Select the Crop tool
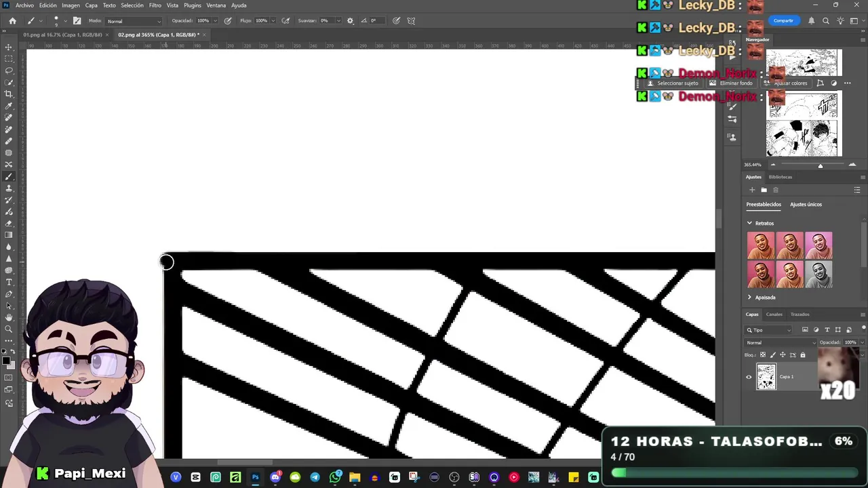Viewport: 868px width, 488px height. click(9, 94)
